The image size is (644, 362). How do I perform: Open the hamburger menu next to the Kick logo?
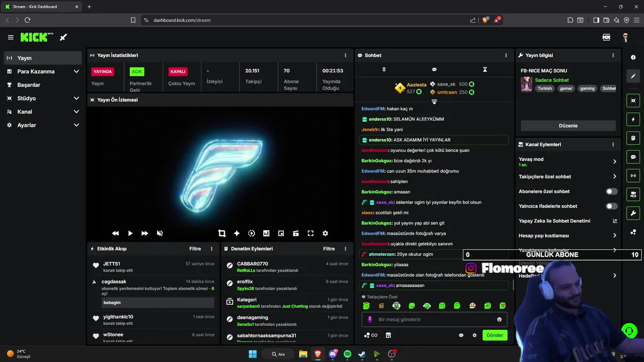pyautogui.click(x=11, y=37)
